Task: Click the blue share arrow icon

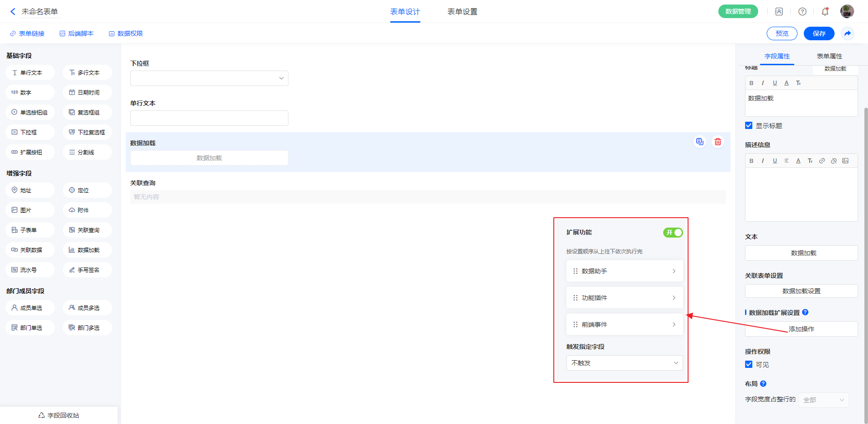Action: 847,33
